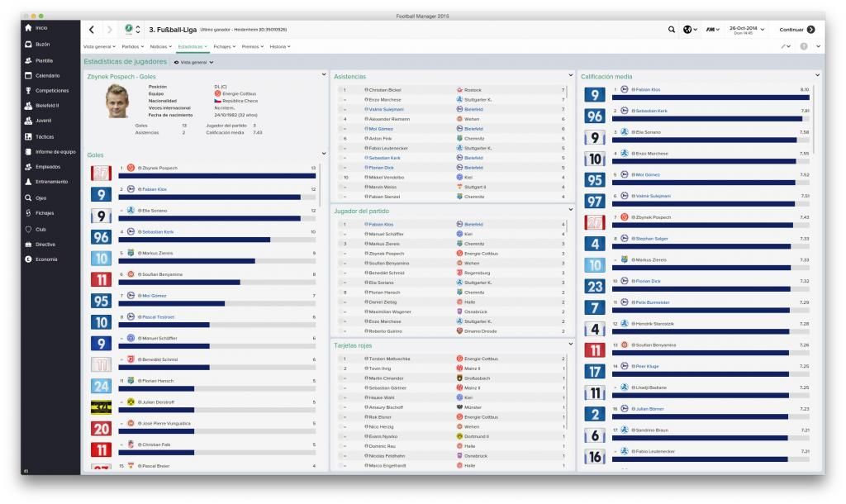Open the Inicio home icon in sidebar
Image resolution: width=846 pixels, height=504 pixels.
[x=28, y=28]
